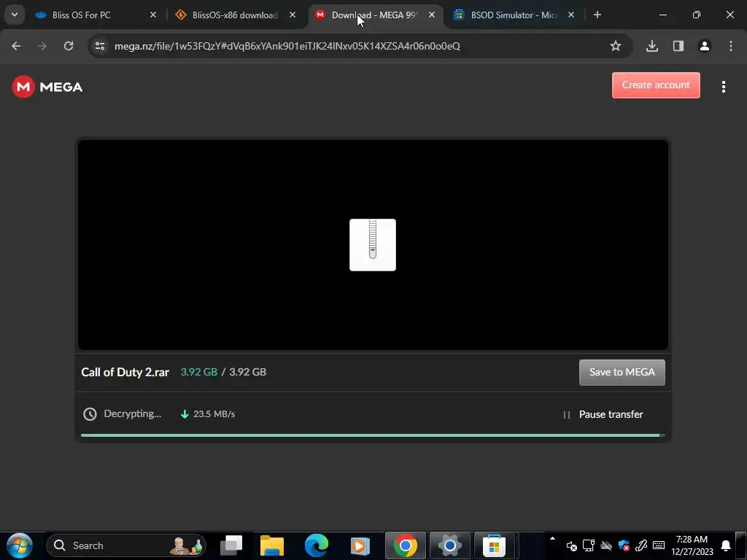
Task: Show hidden system tray icons
Action: pyautogui.click(x=553, y=539)
